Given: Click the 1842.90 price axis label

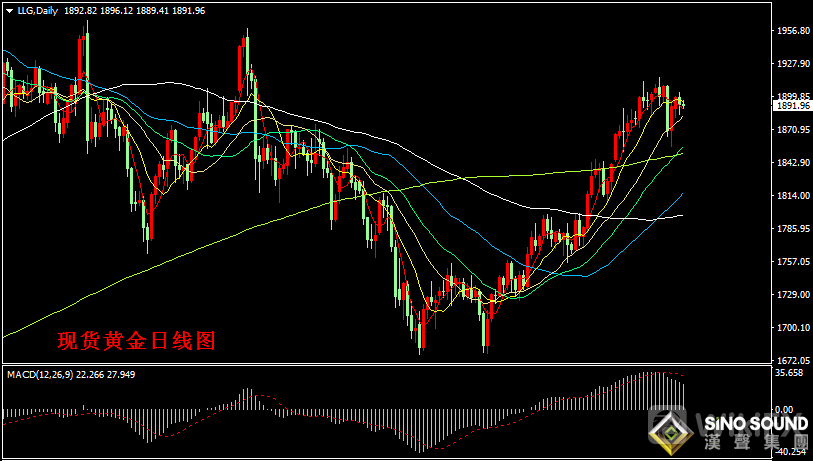Looking at the screenshot, I should coord(792,163).
